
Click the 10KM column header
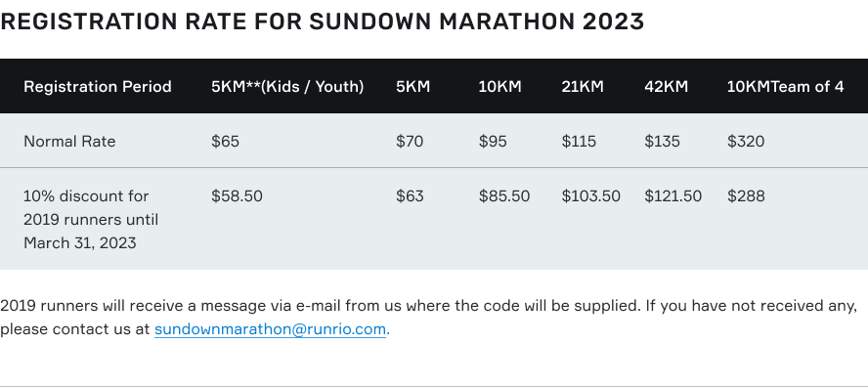coord(499,87)
